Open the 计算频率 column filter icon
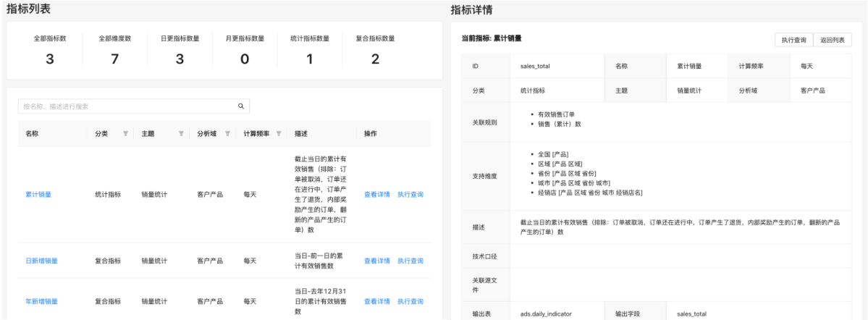Screen dimensions: 868x320 coord(278,134)
